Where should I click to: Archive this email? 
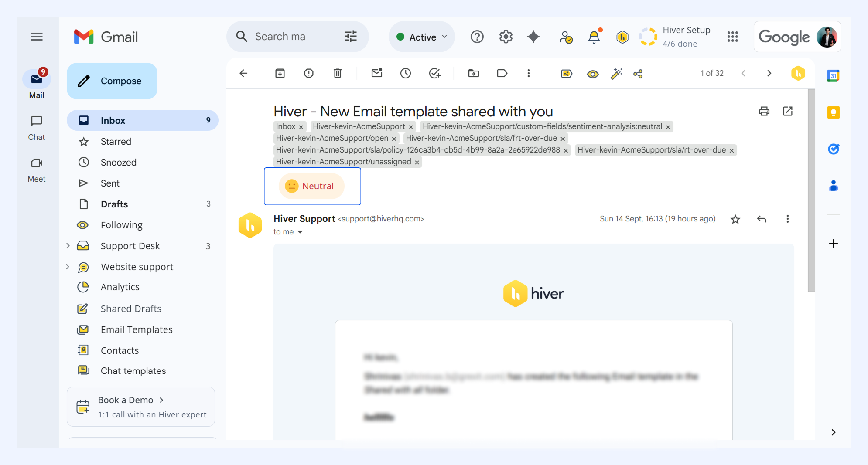tap(280, 73)
